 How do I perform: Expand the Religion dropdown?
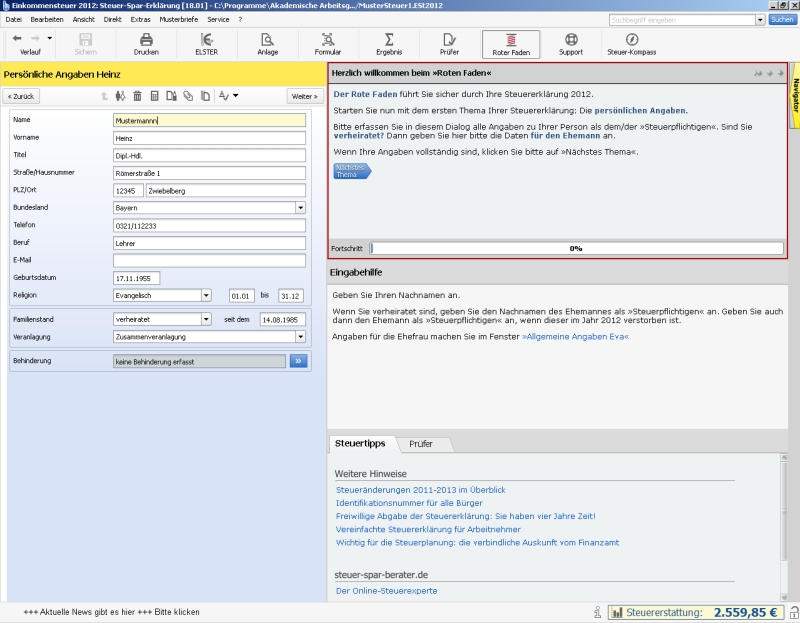206,295
